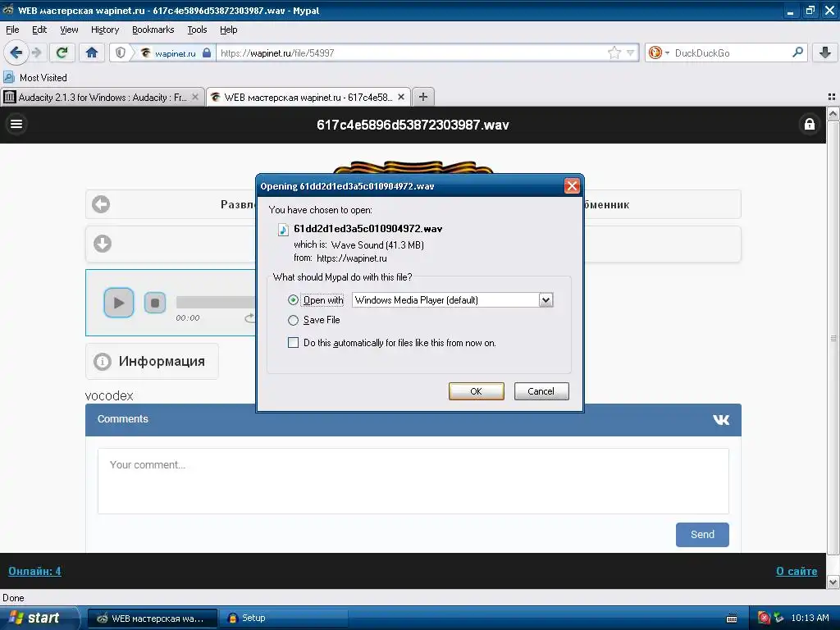Viewport: 840px width, 630px height.
Task: Close the Audacity 2.1.3 tab
Action: 195,97
